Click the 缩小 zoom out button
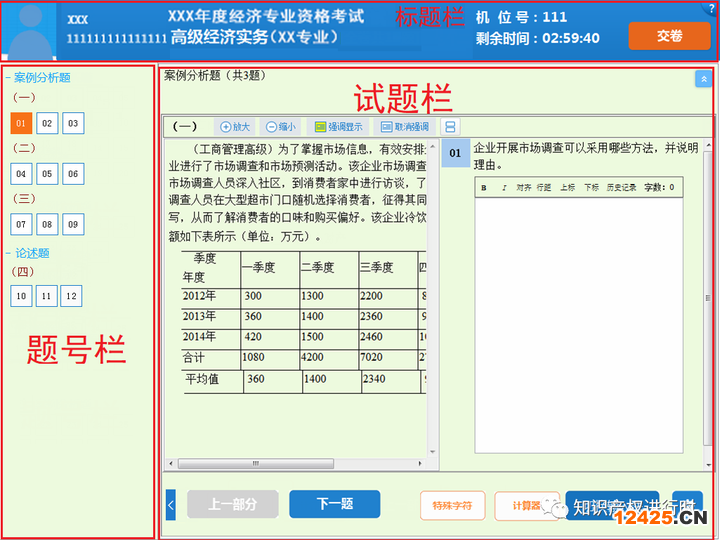 [x=281, y=127]
